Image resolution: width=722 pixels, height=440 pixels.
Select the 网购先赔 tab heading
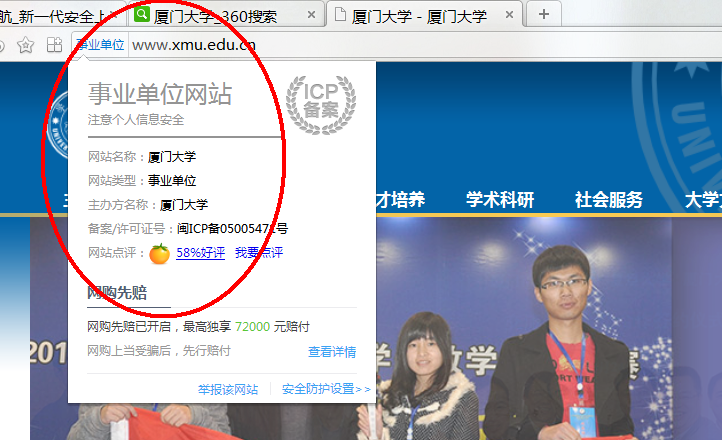(117, 293)
